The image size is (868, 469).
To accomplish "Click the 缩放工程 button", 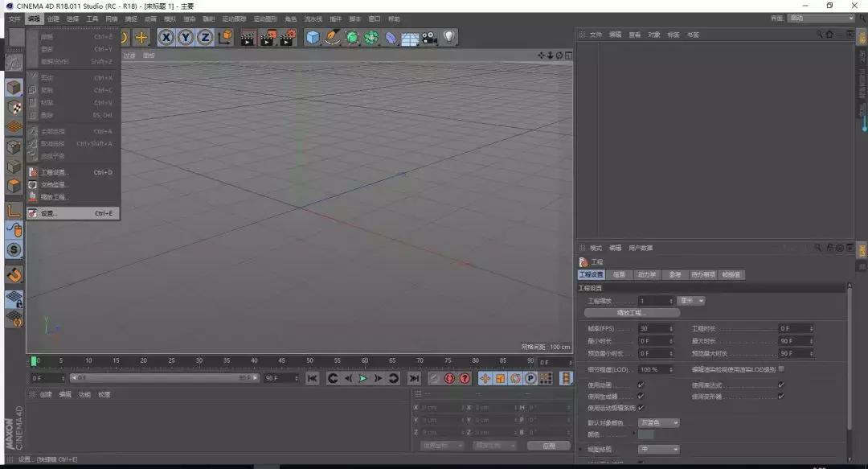I will click(633, 311).
